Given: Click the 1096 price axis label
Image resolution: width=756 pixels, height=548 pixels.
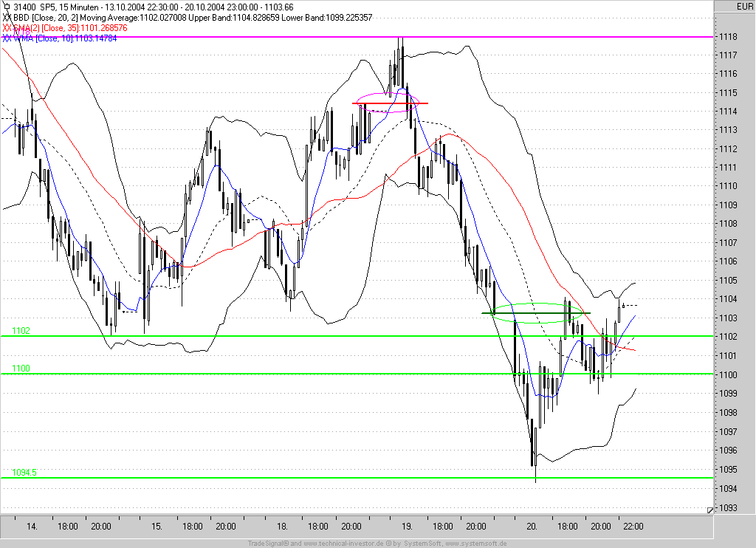Looking at the screenshot, I should click(x=728, y=451).
